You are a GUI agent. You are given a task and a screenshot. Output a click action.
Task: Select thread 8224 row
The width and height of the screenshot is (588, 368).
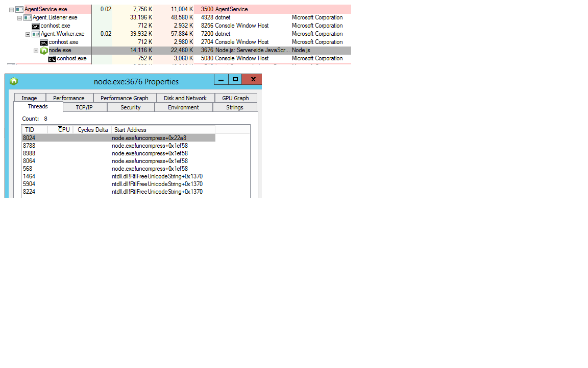point(118,192)
